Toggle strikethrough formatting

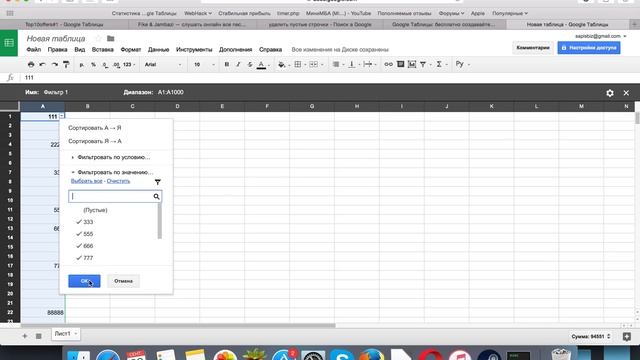click(250, 64)
